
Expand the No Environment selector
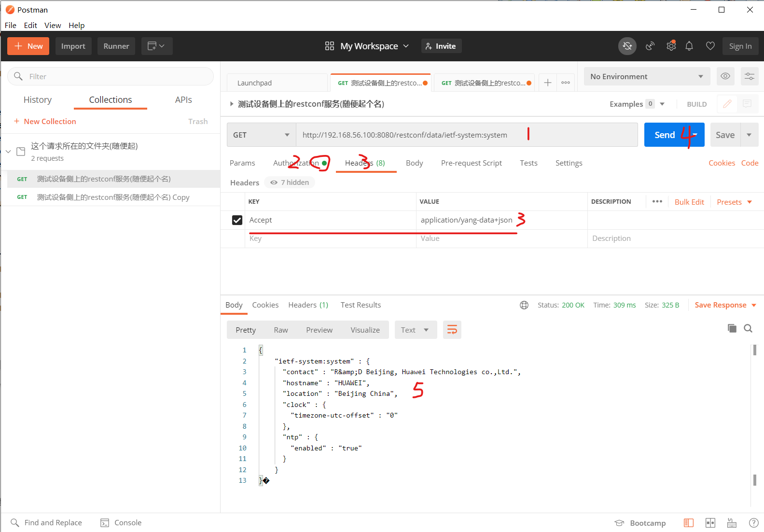point(646,77)
